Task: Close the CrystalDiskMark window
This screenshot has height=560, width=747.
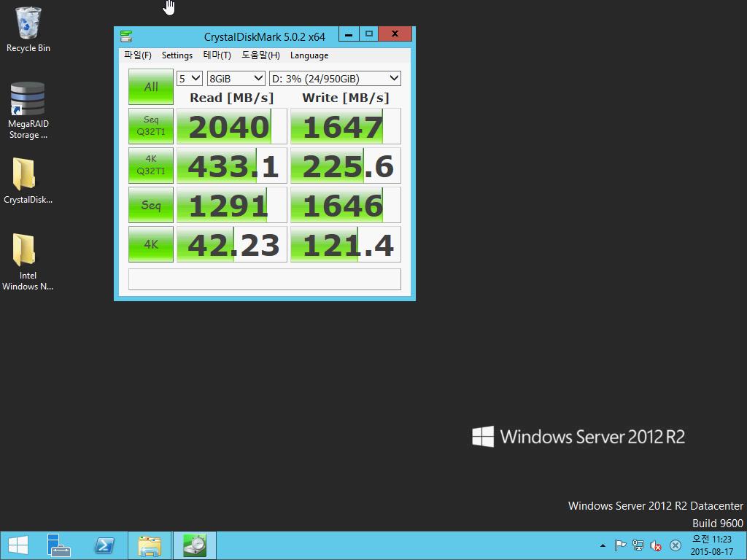Action: (x=395, y=34)
